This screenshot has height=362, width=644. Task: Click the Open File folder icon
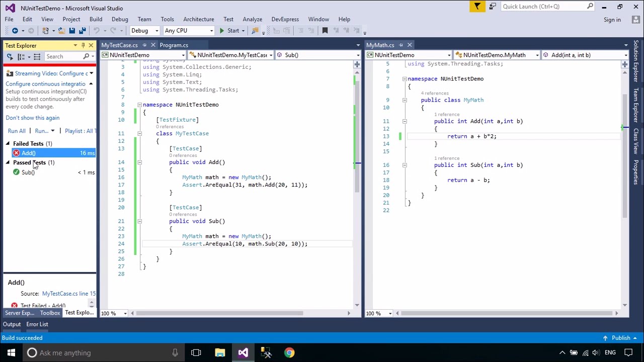(61, 31)
